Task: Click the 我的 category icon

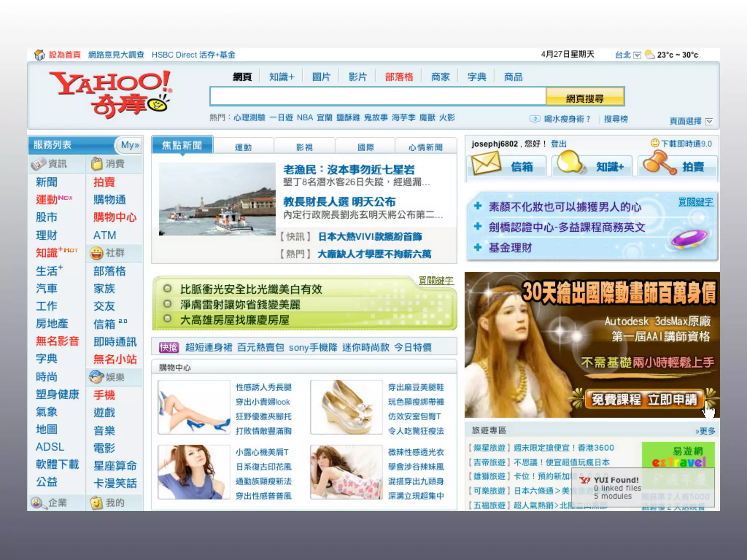Action: (x=96, y=503)
